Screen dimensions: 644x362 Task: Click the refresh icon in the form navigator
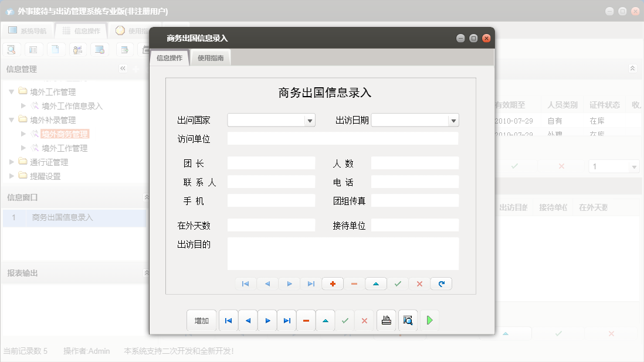tap(440, 284)
